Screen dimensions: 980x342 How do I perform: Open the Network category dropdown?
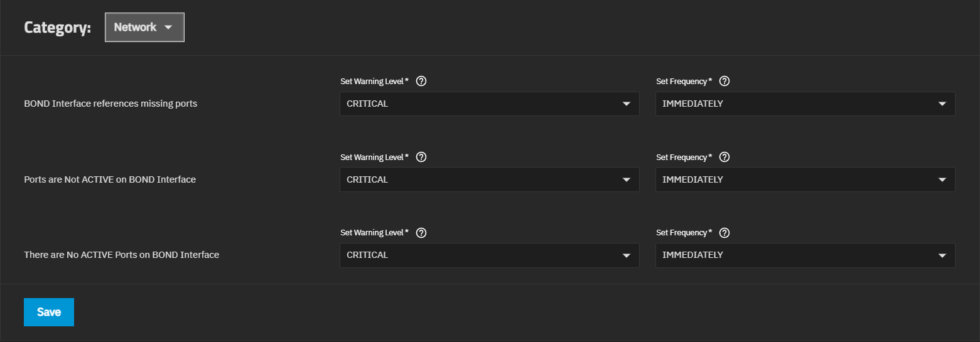click(144, 28)
